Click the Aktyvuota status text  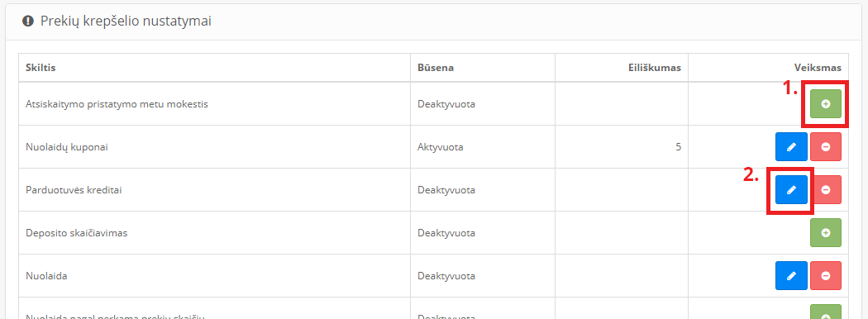(440, 147)
